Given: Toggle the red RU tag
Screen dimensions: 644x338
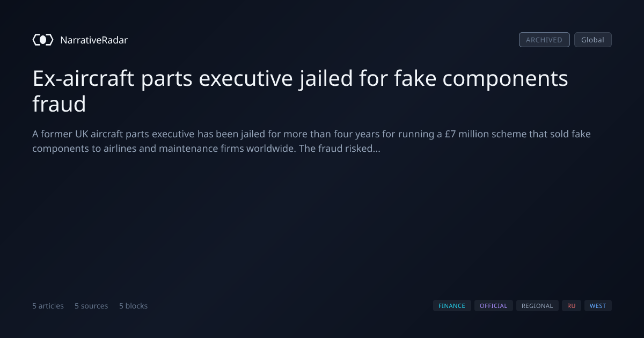Looking at the screenshot, I should click(x=571, y=306).
